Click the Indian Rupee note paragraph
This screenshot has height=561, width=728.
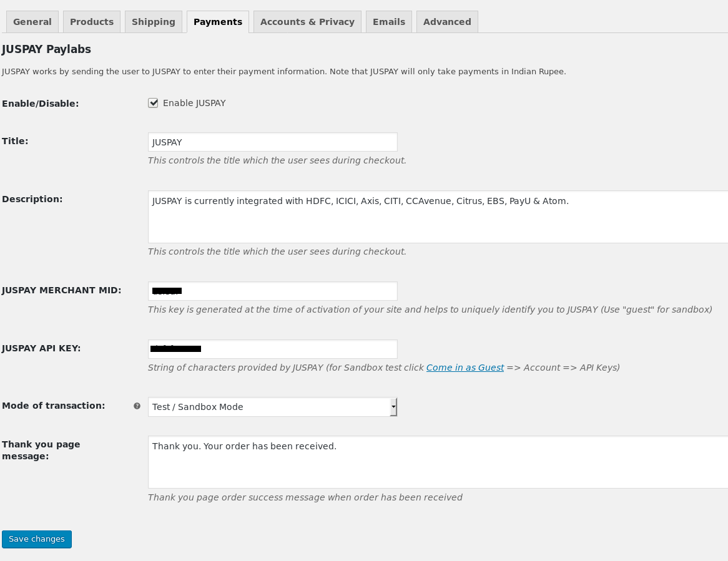(283, 72)
